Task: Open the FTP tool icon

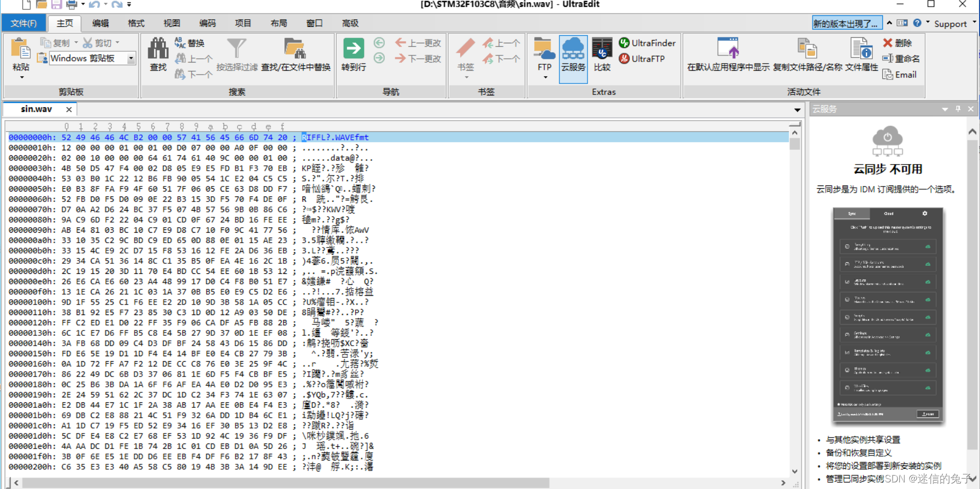Action: [x=545, y=48]
